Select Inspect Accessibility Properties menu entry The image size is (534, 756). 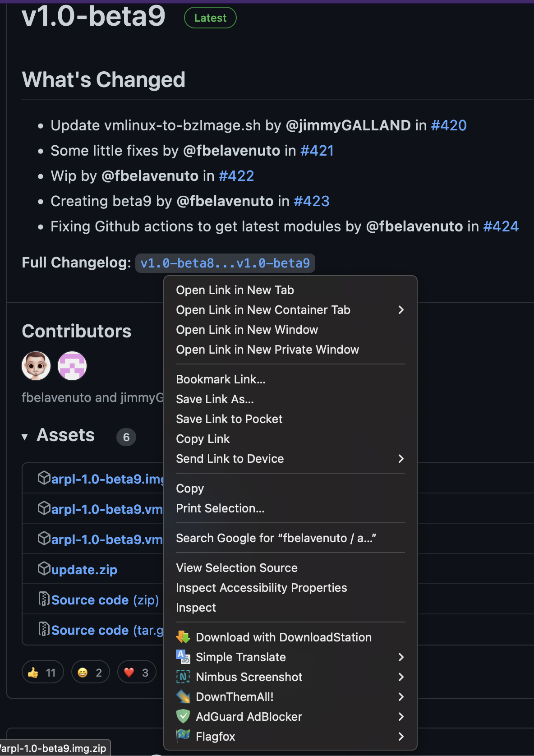coord(262,588)
